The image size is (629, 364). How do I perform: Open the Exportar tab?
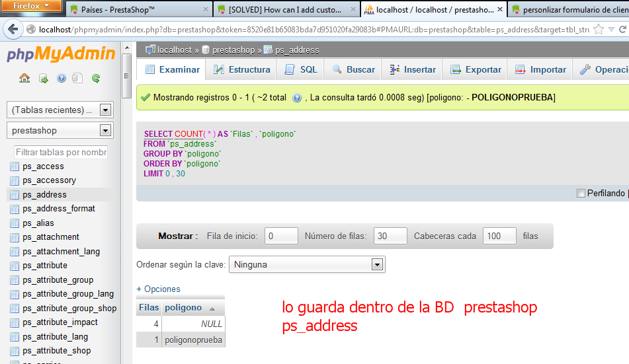click(476, 70)
